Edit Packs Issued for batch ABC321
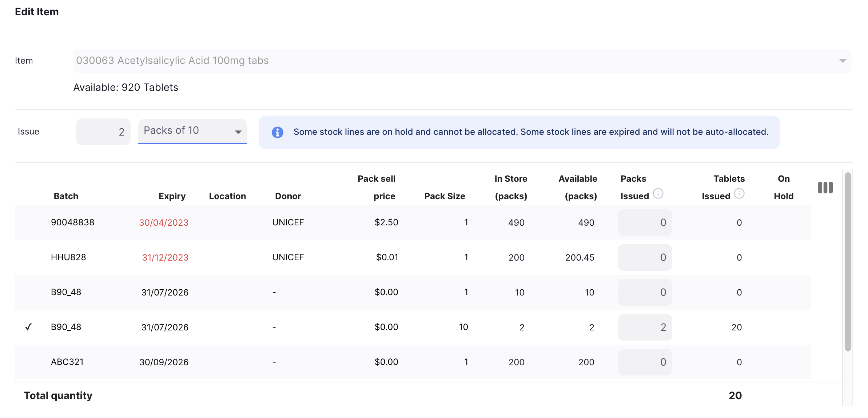 click(x=645, y=362)
